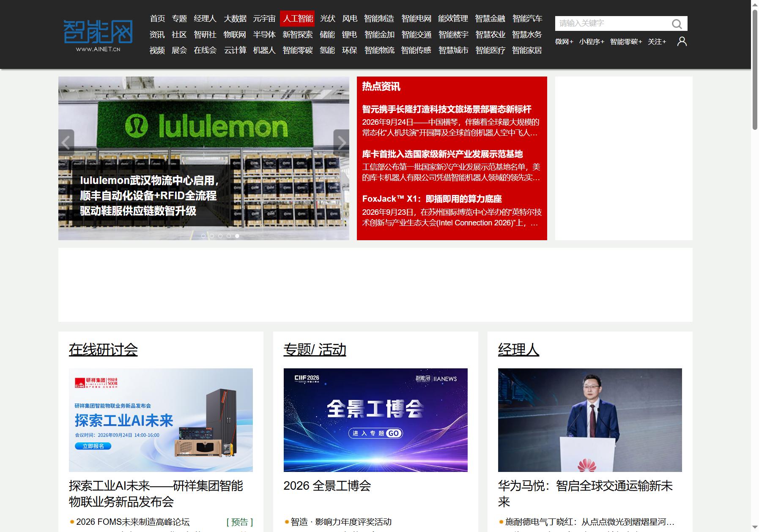Open the 元宇宙 nav item

click(x=264, y=19)
